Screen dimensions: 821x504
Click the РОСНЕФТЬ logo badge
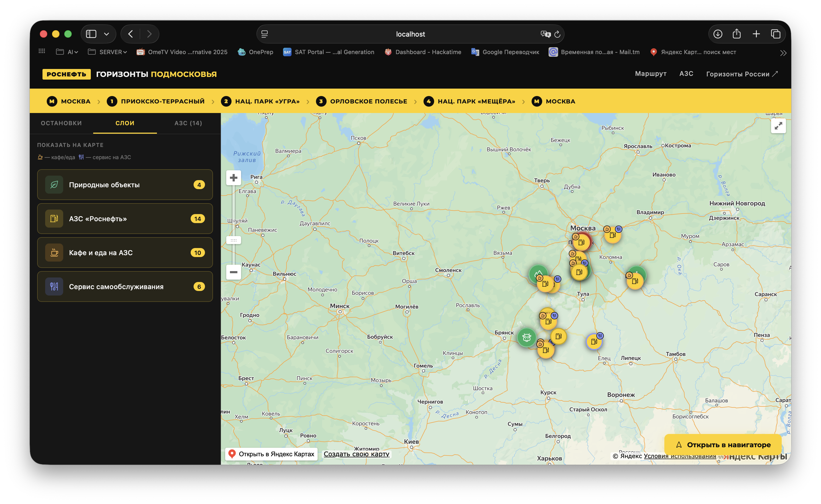point(66,74)
